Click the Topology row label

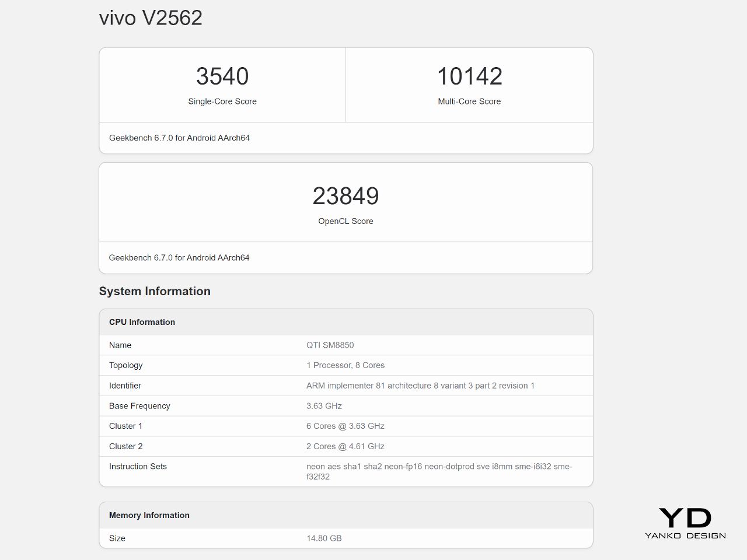[x=125, y=365]
